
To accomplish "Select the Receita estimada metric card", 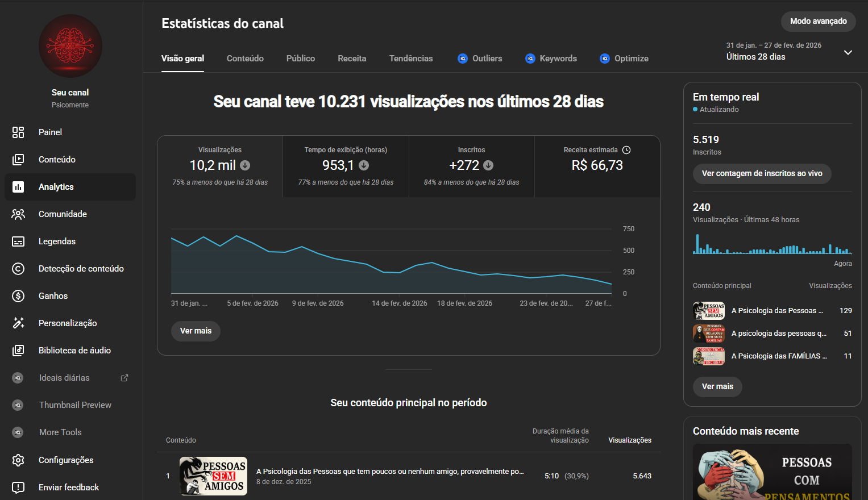I will (x=597, y=166).
